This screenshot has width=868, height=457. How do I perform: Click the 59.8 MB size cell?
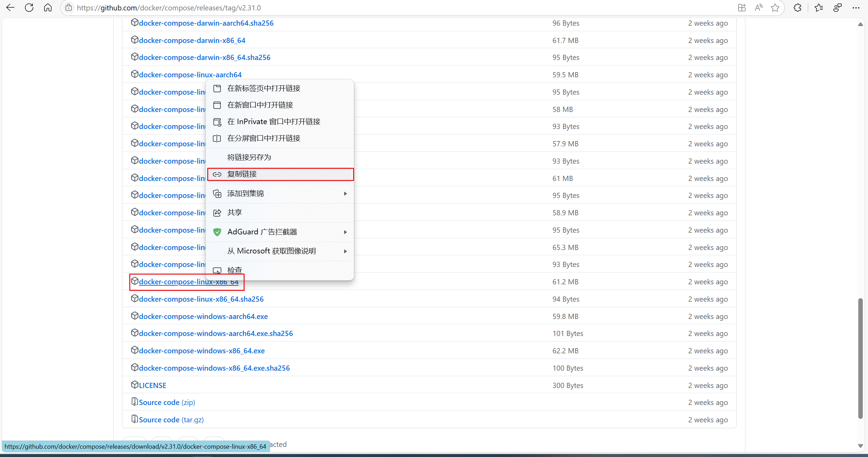[565, 316]
